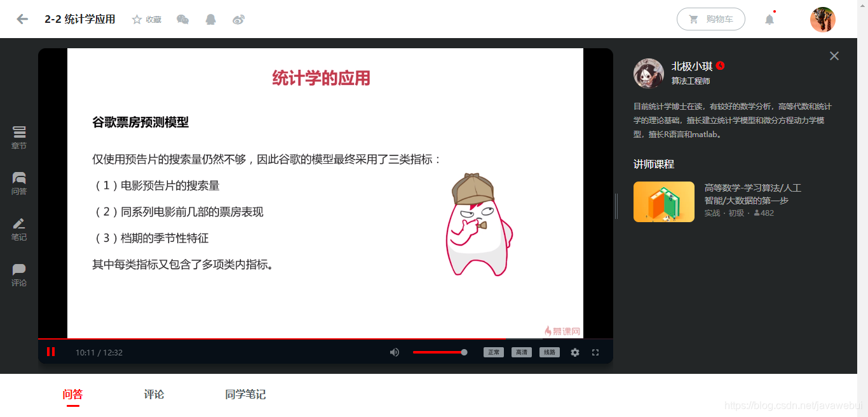
Task: Open the 正常 playback speed selector
Action: [x=494, y=352]
